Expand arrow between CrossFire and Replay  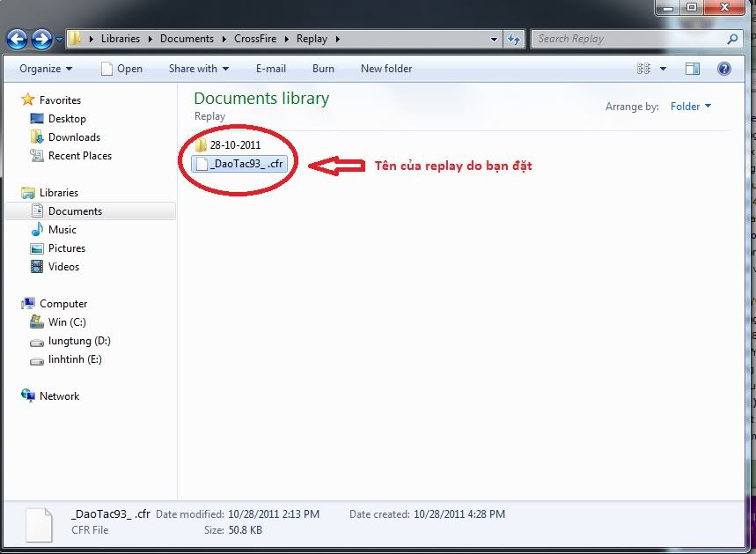(286, 39)
